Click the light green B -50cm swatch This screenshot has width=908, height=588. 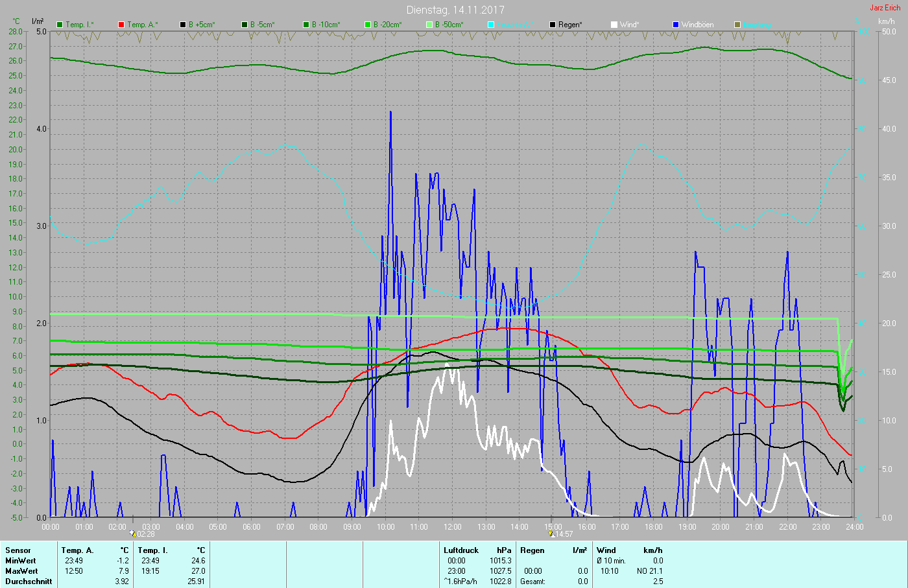point(429,25)
